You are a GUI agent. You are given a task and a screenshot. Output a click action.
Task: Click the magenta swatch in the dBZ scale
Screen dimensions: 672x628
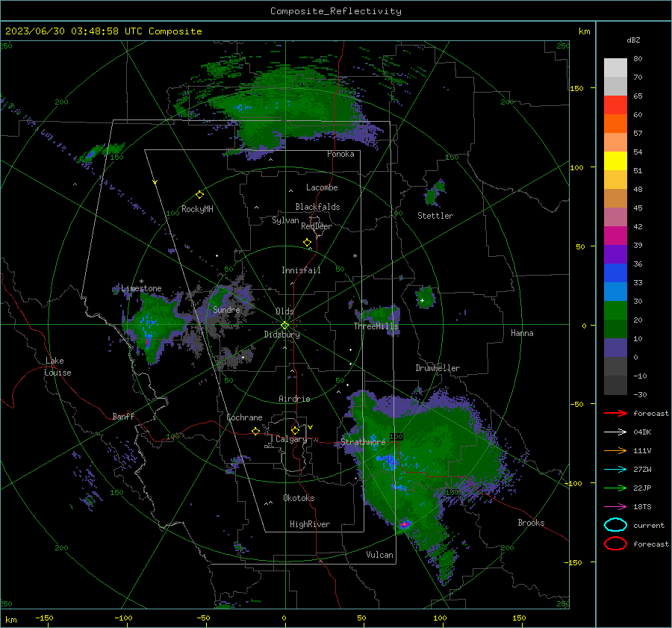point(615,236)
